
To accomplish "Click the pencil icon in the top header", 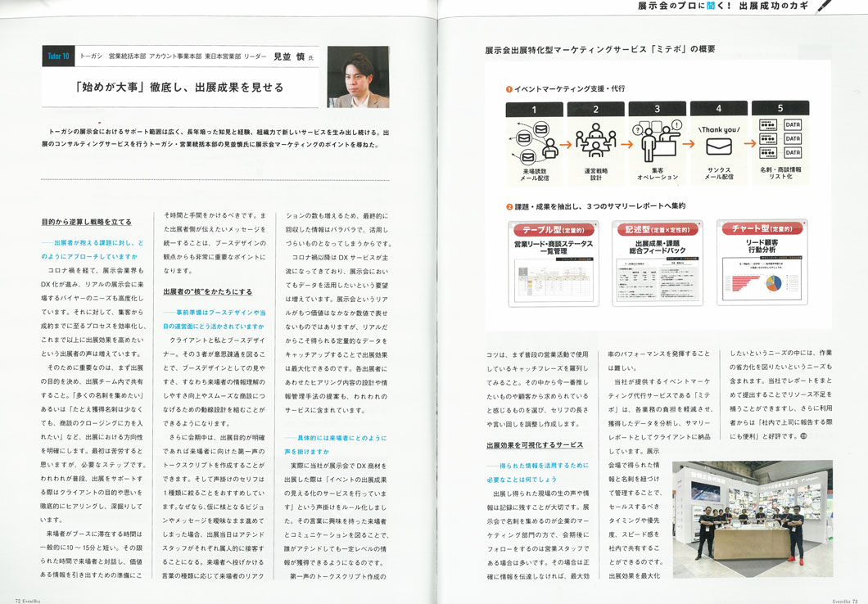I will click(824, 6).
